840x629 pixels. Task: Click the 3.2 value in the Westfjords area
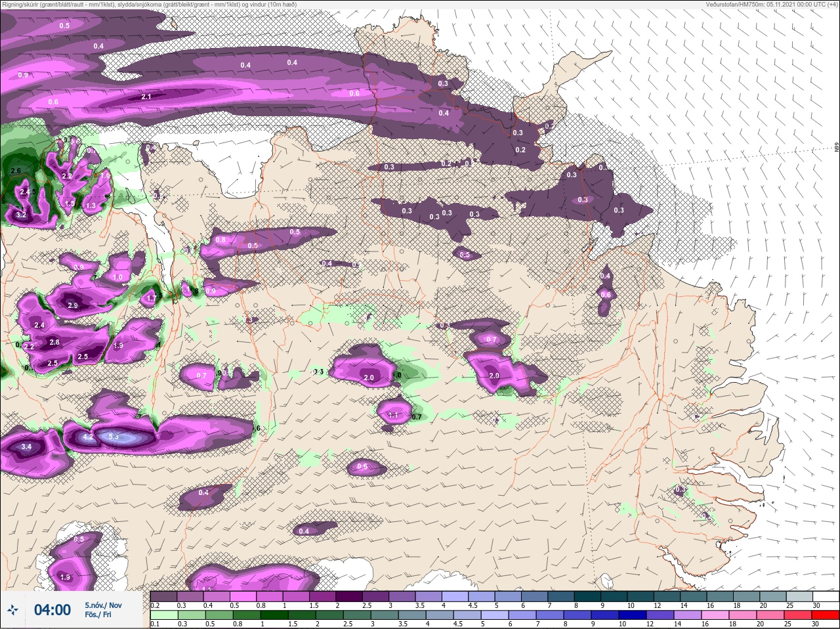click(20, 215)
